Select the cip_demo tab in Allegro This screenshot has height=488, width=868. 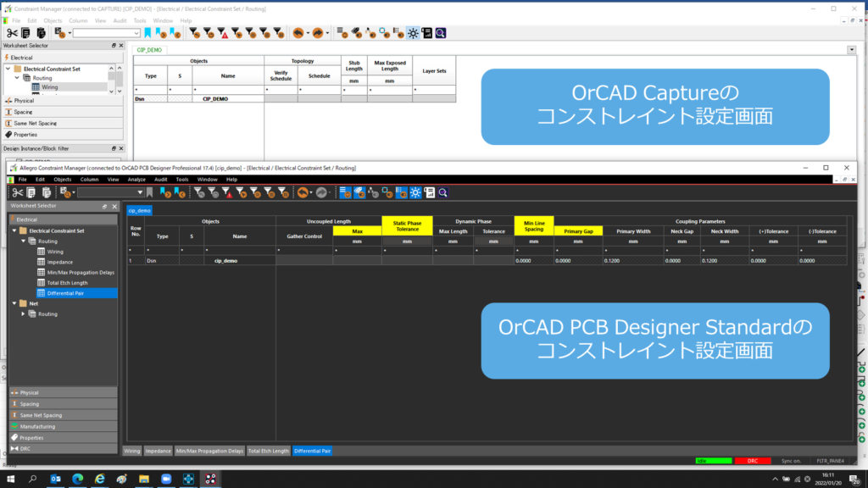140,210
